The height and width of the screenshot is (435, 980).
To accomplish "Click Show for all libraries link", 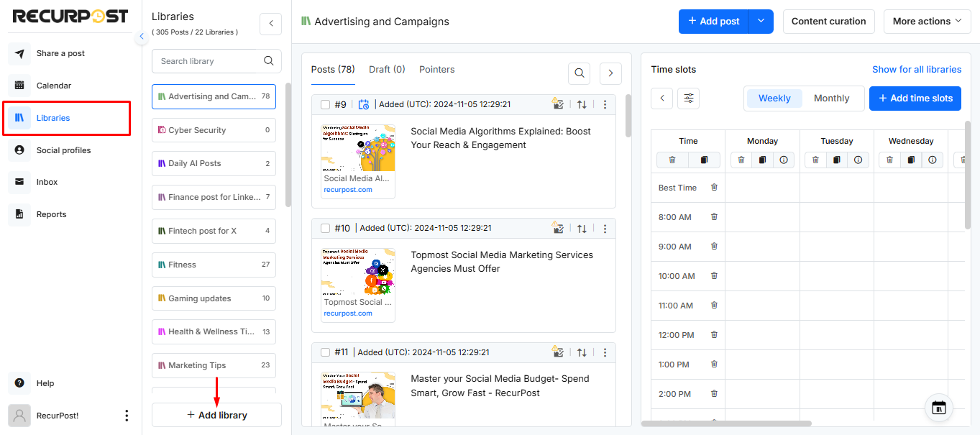I will coord(917,70).
